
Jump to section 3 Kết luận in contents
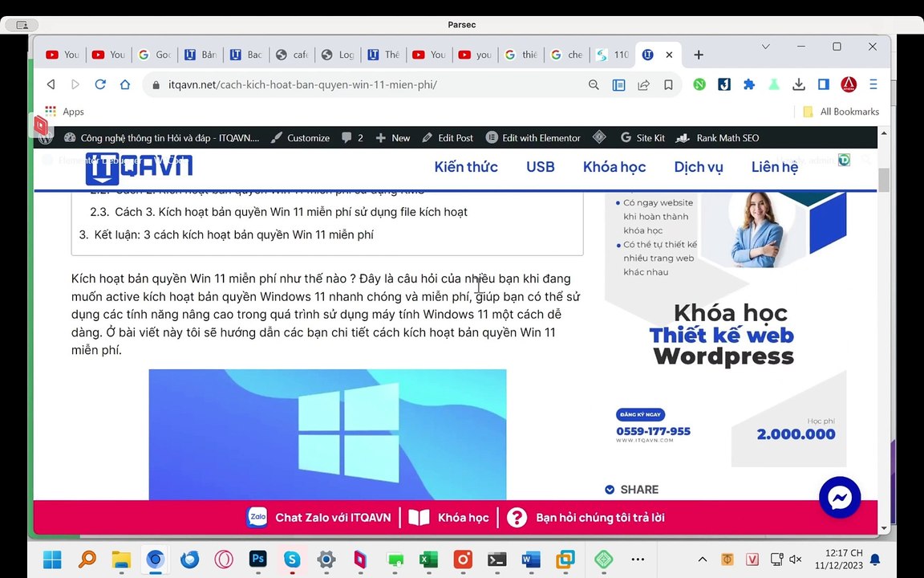tap(226, 234)
